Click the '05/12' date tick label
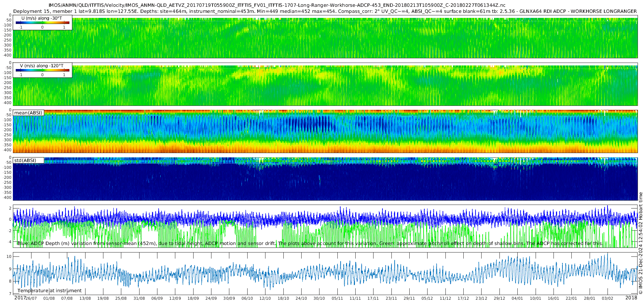Viewport: 644px width, 304px height. (x=427, y=299)
